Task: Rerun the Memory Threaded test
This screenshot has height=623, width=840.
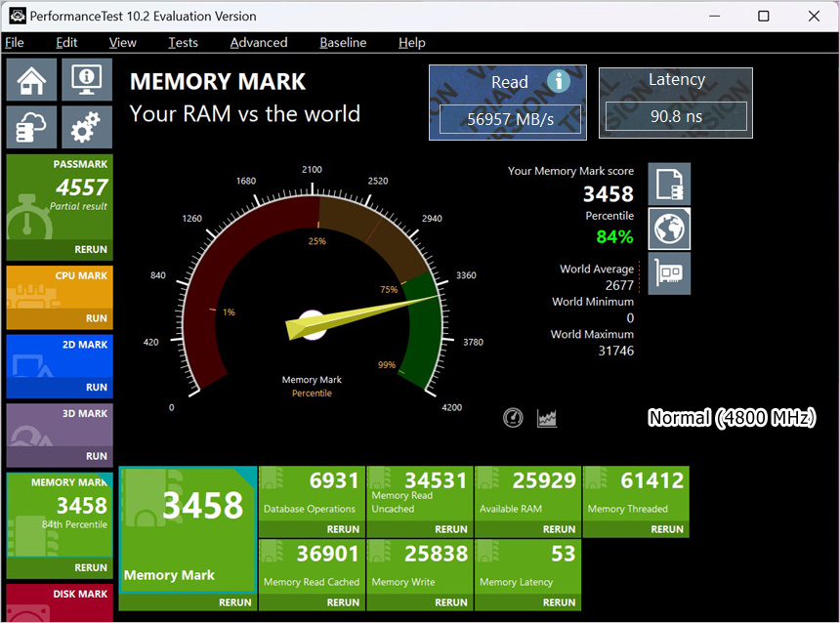Action: 667,529
